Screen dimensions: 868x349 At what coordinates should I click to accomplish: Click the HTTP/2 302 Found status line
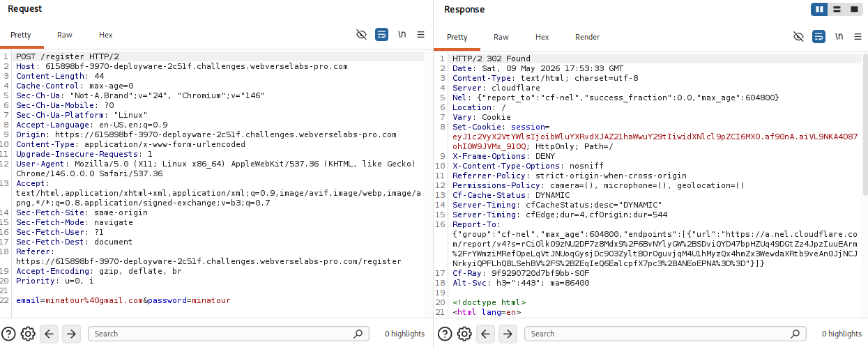(x=492, y=59)
